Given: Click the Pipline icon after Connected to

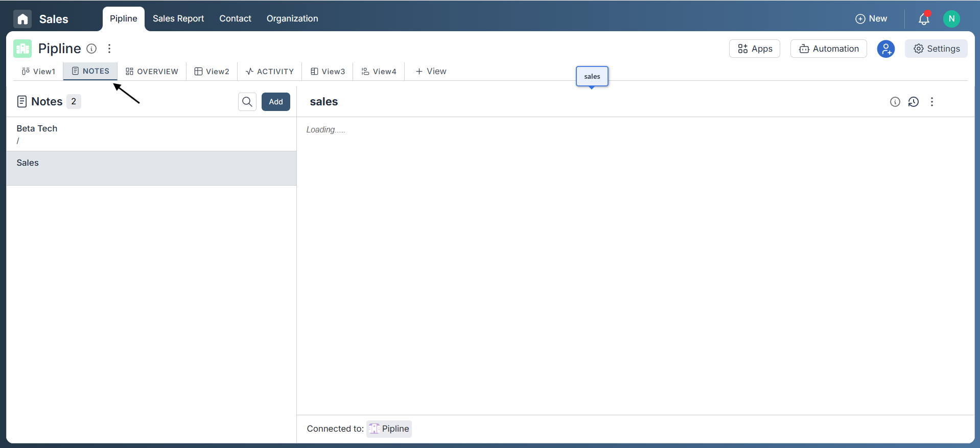Looking at the screenshot, I should (374, 429).
